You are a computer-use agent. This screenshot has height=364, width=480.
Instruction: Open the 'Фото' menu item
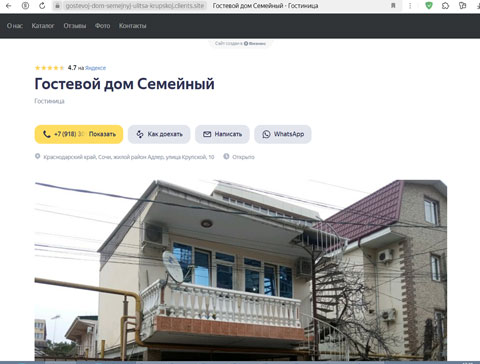(102, 26)
